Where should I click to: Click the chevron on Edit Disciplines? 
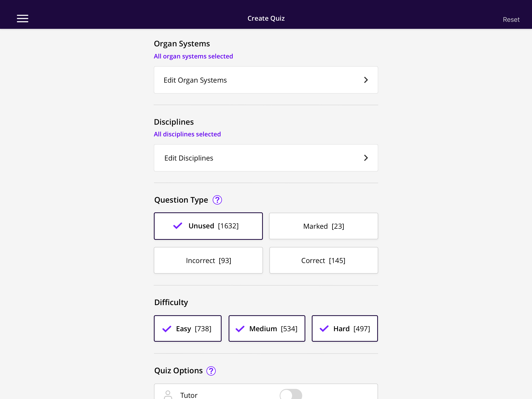(x=366, y=158)
